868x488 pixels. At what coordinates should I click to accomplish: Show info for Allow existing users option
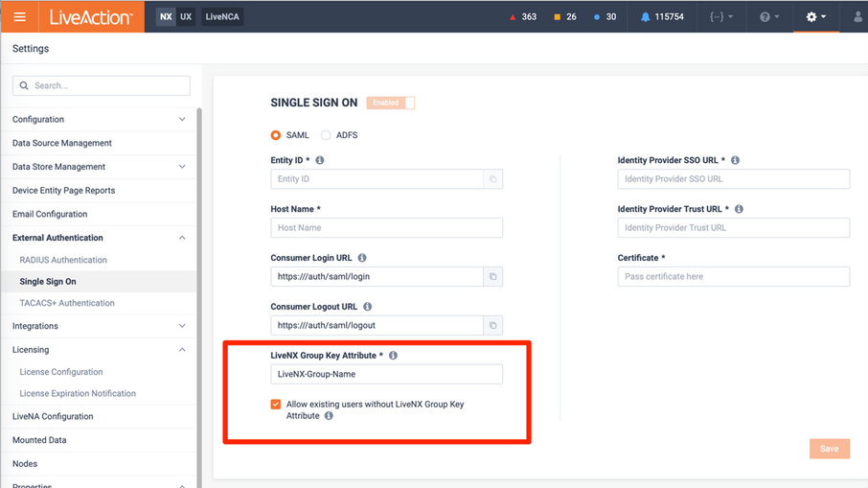(329, 415)
